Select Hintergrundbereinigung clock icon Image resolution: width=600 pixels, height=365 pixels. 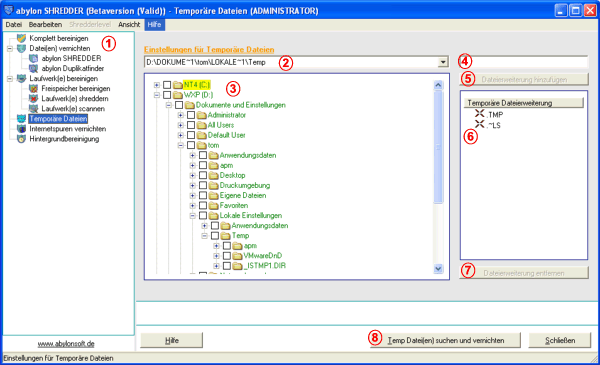[21, 139]
